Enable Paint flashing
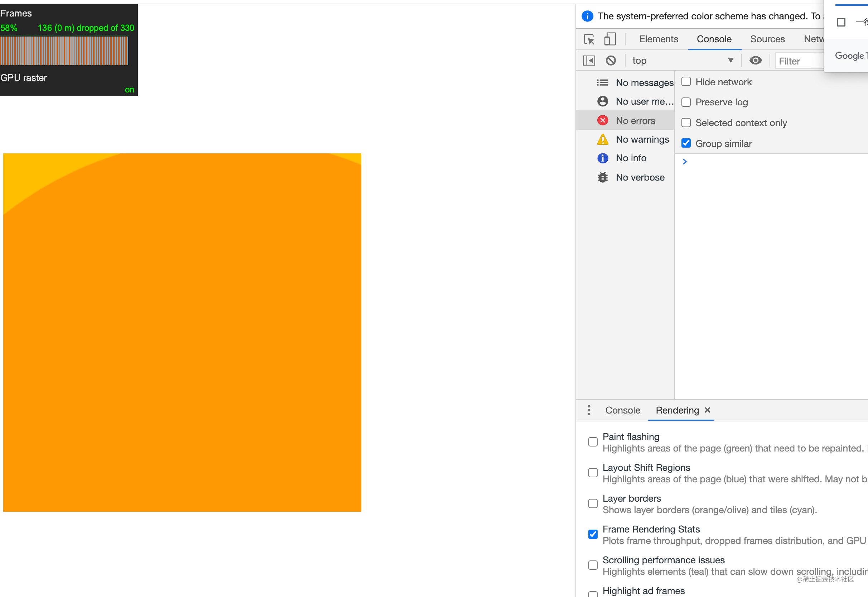 pos(593,442)
